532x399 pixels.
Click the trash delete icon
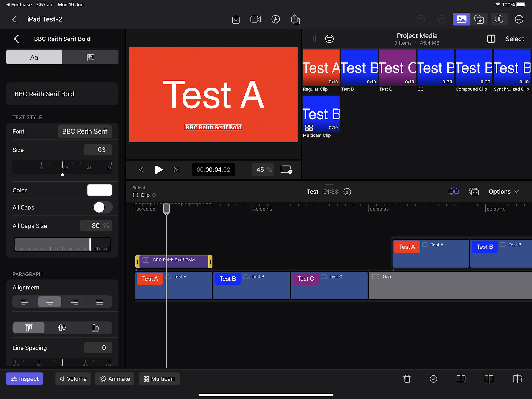[x=407, y=379]
